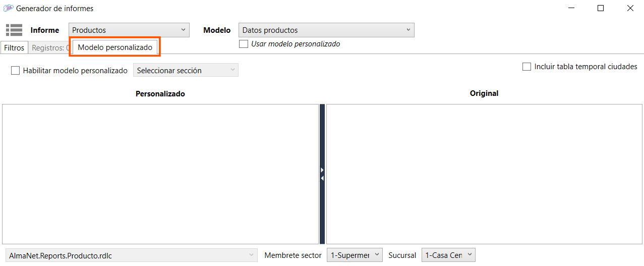Close the Generador de informes window

point(630,8)
